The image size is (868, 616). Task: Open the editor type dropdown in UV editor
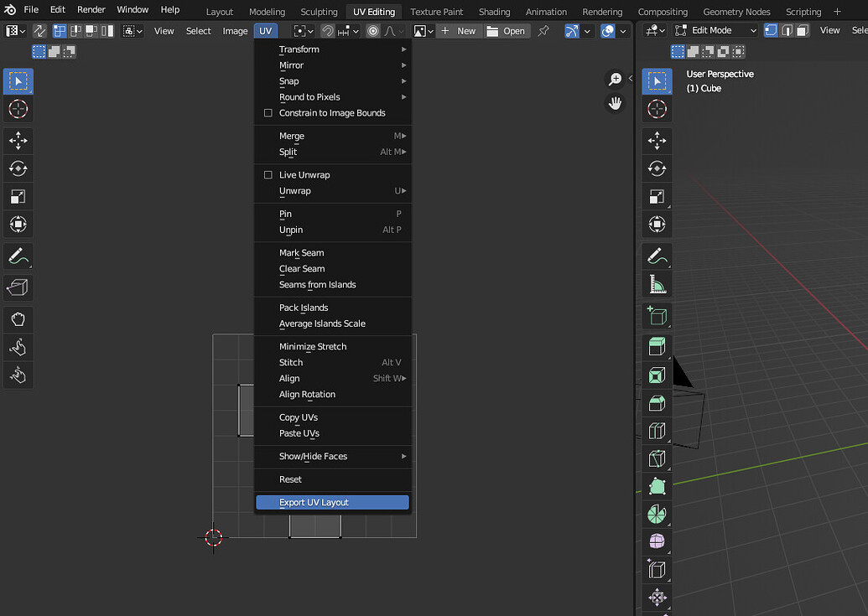click(x=15, y=31)
